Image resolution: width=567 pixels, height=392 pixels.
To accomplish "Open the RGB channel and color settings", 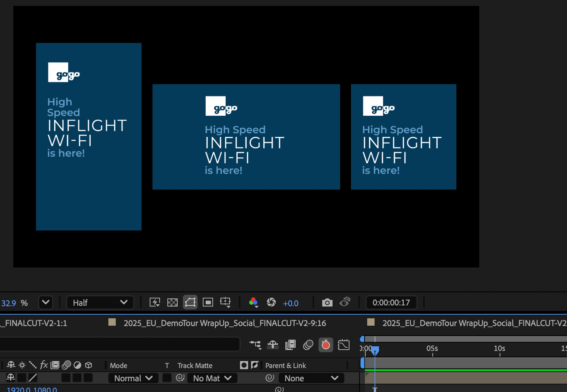I will tap(253, 302).
